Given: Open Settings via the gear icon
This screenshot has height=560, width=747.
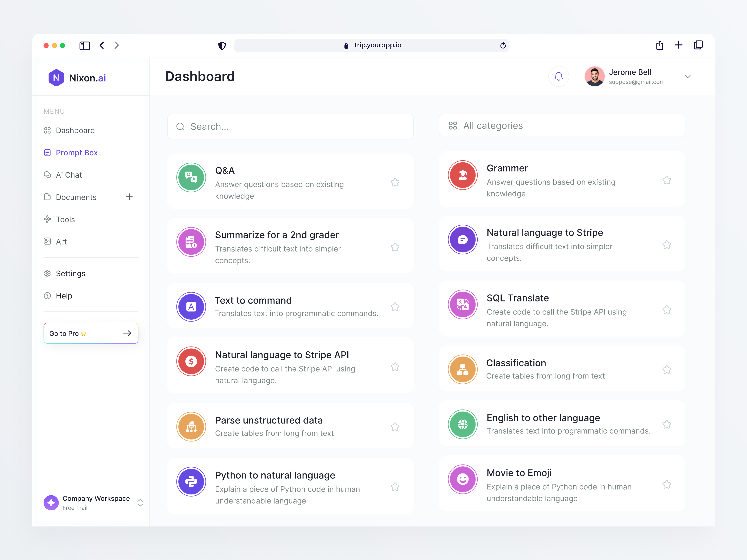Looking at the screenshot, I should pos(47,273).
